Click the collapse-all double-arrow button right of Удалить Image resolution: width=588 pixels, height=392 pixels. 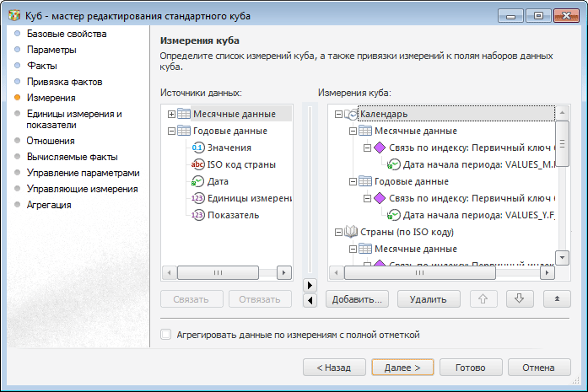coord(558,298)
